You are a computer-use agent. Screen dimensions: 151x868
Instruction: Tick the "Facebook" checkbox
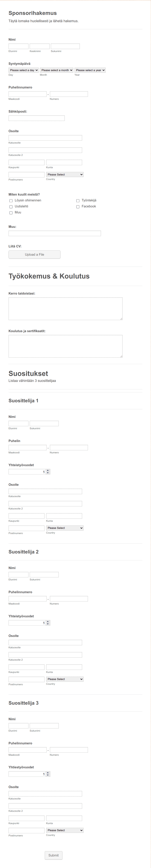pyautogui.click(x=78, y=207)
